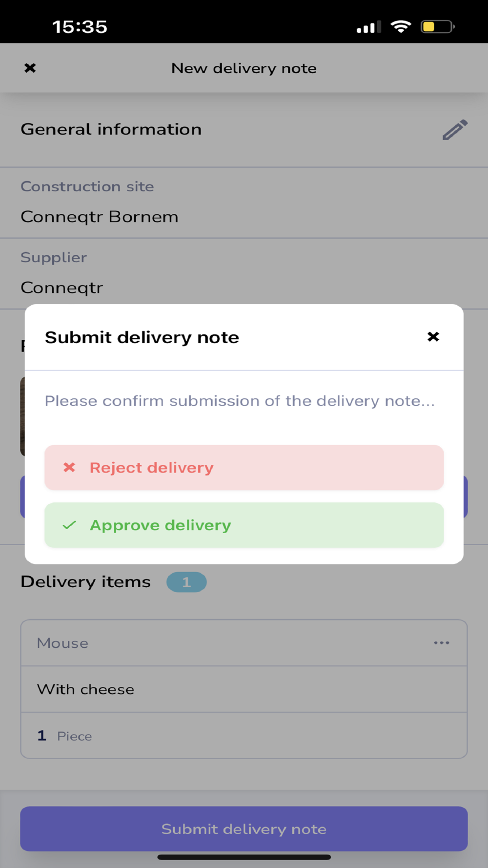Tap the Delivery items count badge

[x=186, y=582]
